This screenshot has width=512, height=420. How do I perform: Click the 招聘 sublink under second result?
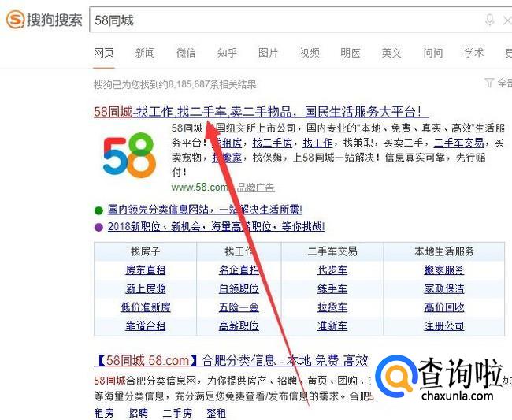pyautogui.click(x=138, y=413)
